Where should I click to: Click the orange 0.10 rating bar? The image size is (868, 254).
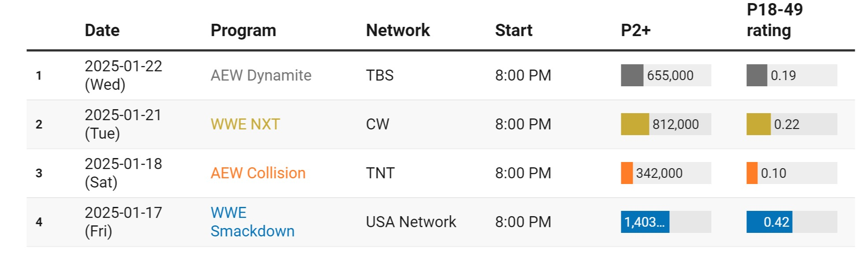pos(752,173)
